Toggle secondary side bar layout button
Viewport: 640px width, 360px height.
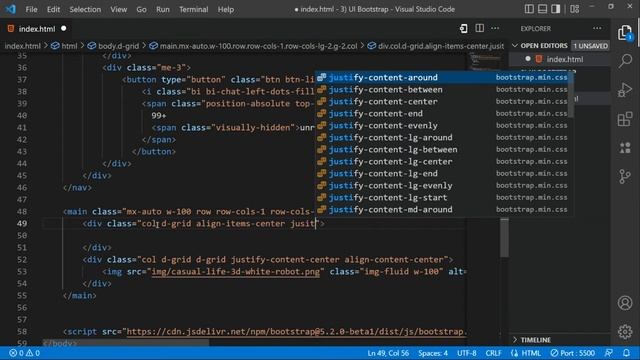(556, 9)
